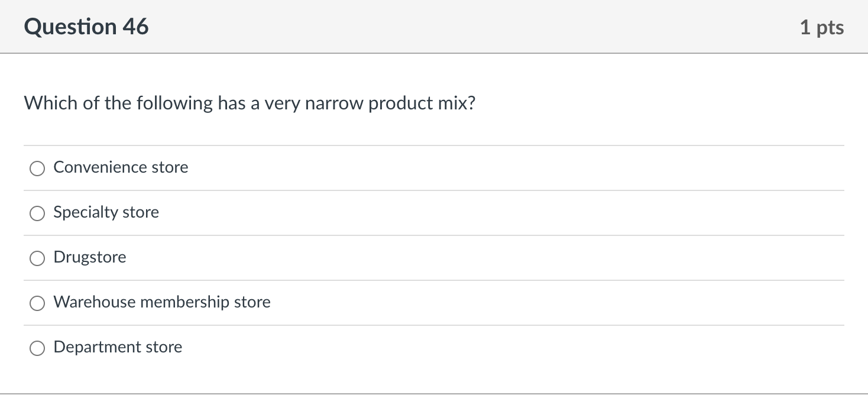This screenshot has height=395, width=868.
Task: Select the Department store radio button
Action: (37, 348)
